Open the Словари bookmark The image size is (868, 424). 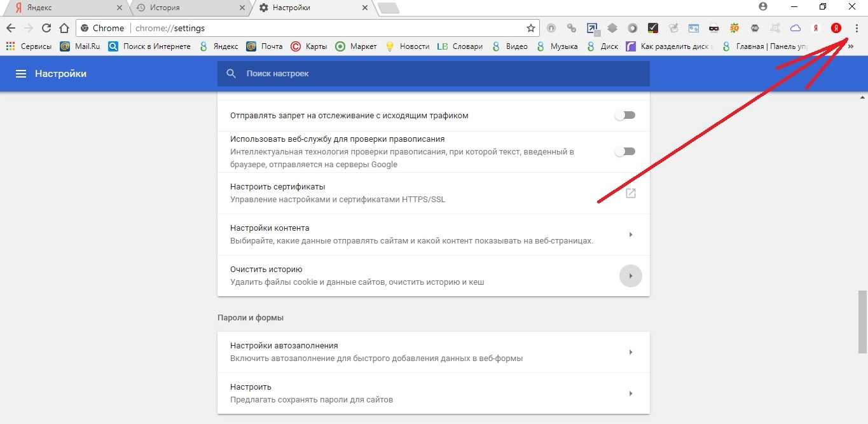click(x=460, y=46)
